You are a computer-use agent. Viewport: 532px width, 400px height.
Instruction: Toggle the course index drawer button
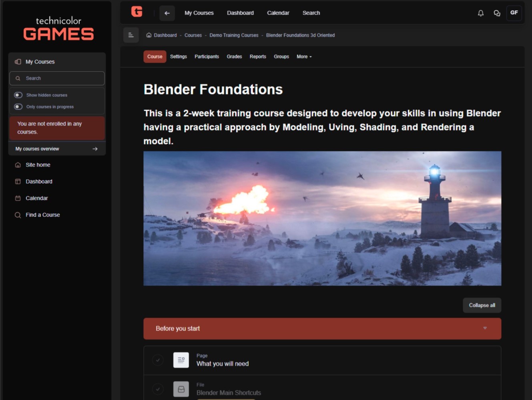(131, 35)
